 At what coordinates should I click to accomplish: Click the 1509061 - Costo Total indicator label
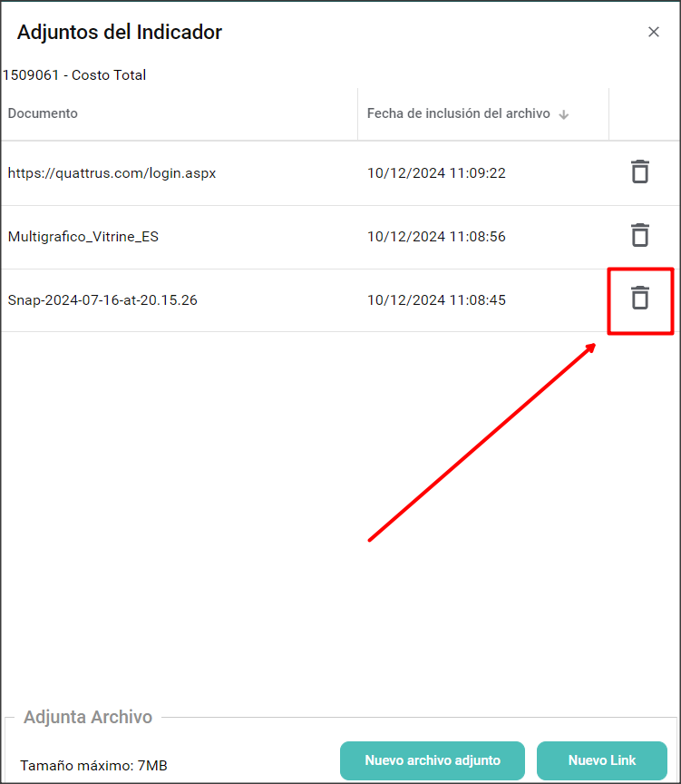click(74, 75)
